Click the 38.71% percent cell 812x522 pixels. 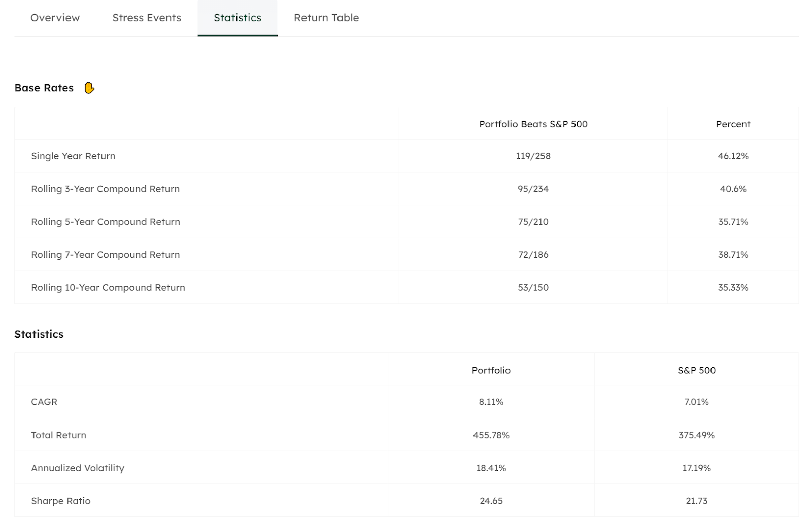[x=733, y=255]
